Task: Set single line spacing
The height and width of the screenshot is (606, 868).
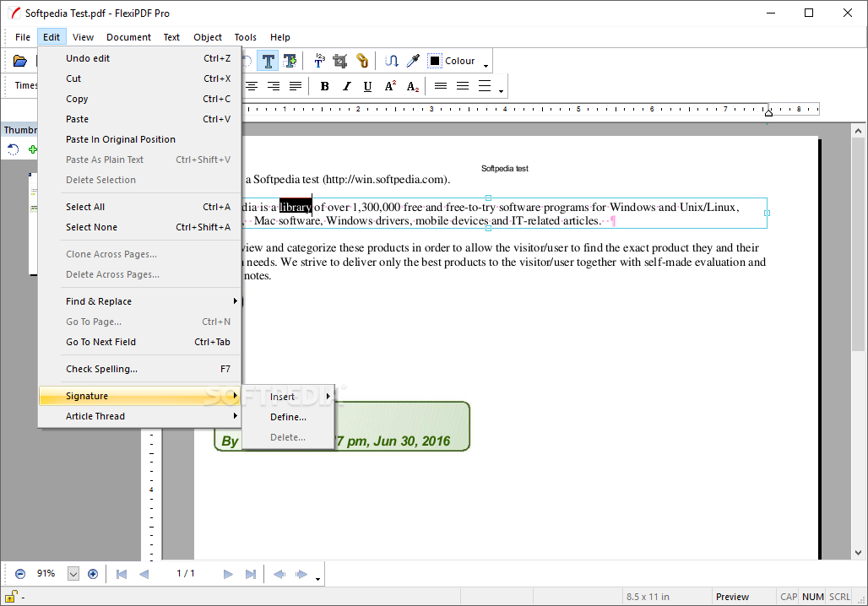Action: [441, 86]
